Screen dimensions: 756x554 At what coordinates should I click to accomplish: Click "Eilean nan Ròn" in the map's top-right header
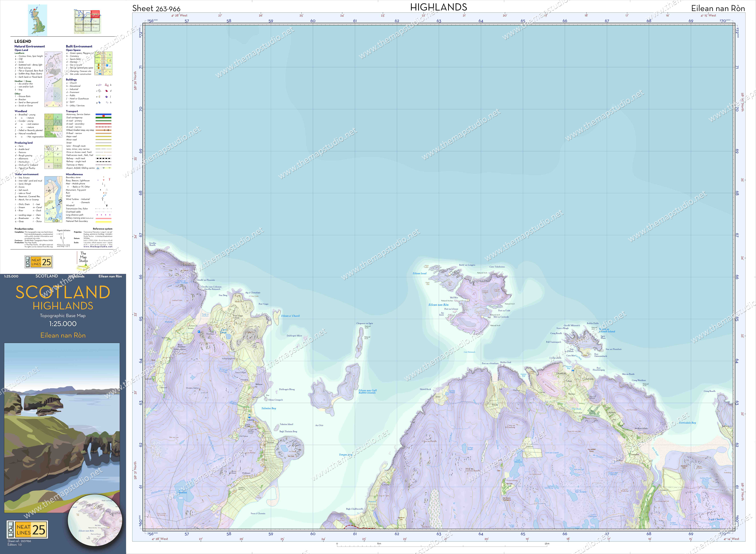point(718,8)
